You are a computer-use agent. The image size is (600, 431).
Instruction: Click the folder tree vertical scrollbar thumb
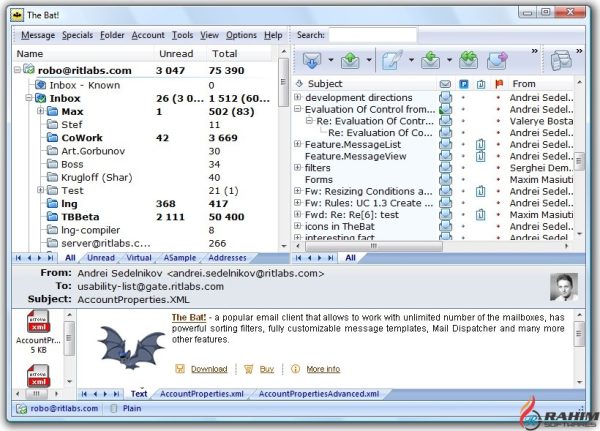click(283, 82)
